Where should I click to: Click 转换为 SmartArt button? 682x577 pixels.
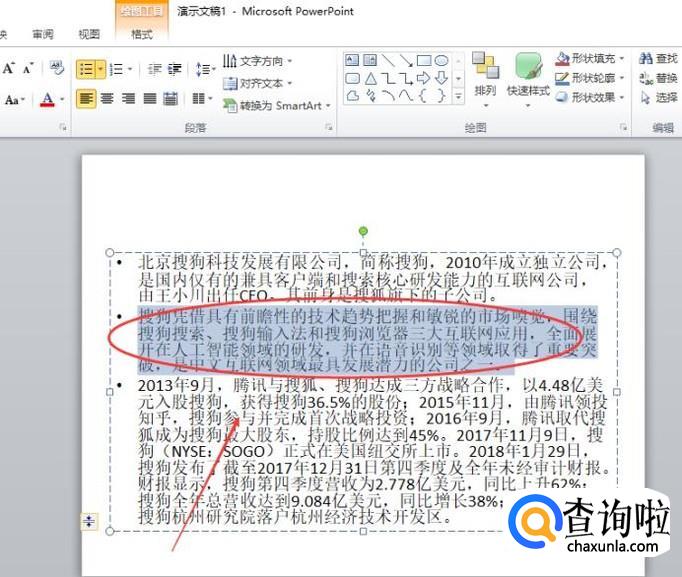[x=277, y=105]
